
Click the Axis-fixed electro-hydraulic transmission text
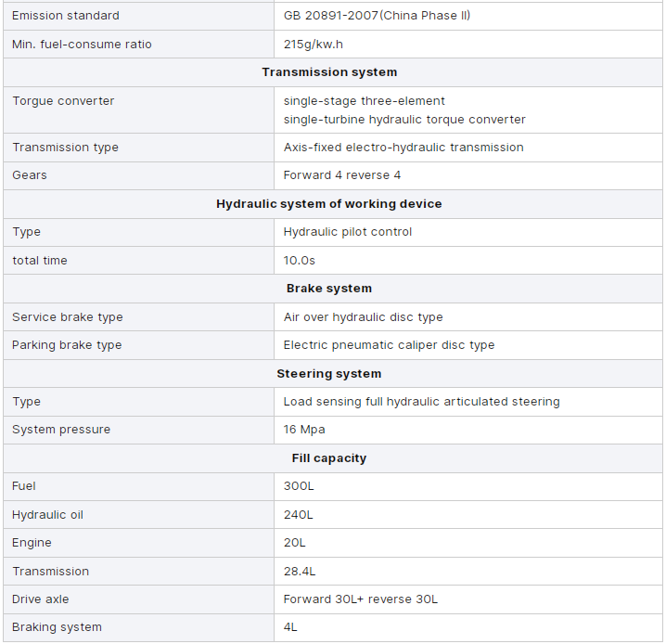[x=403, y=148]
